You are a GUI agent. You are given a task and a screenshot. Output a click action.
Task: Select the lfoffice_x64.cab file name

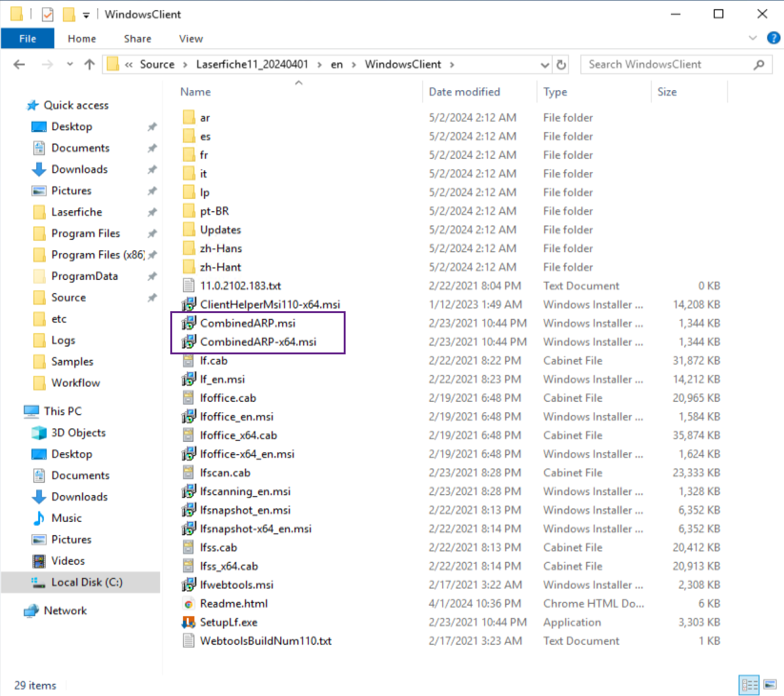click(238, 435)
